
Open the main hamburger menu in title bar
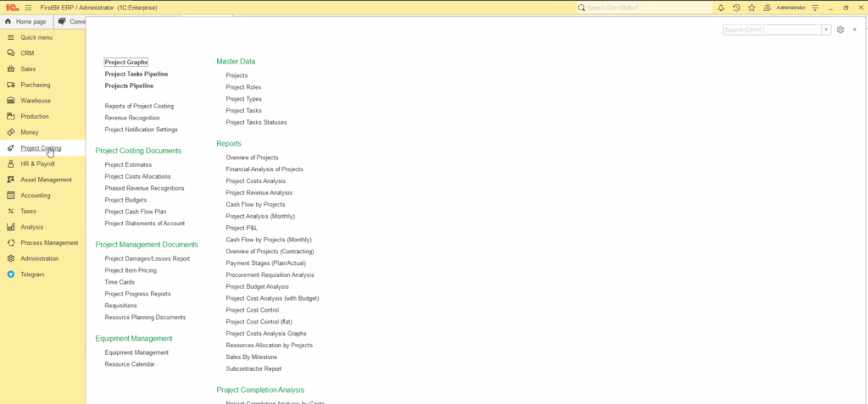28,8
